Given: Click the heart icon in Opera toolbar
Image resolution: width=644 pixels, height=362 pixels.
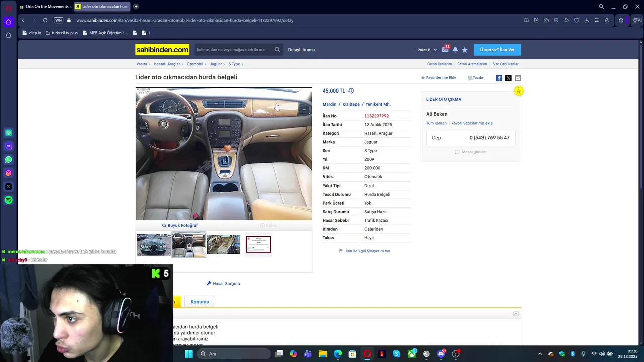Looking at the screenshot, I should click(x=577, y=20).
